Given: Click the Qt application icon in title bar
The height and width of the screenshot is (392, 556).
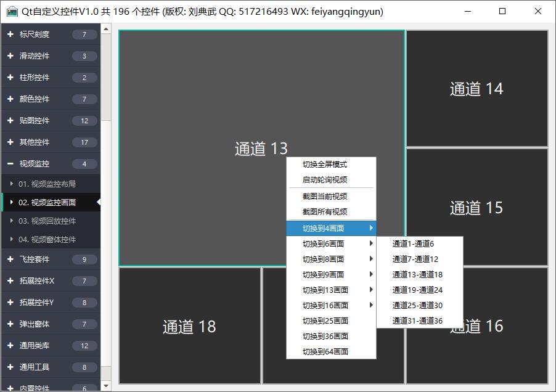Looking at the screenshot, I should click(x=12, y=11).
